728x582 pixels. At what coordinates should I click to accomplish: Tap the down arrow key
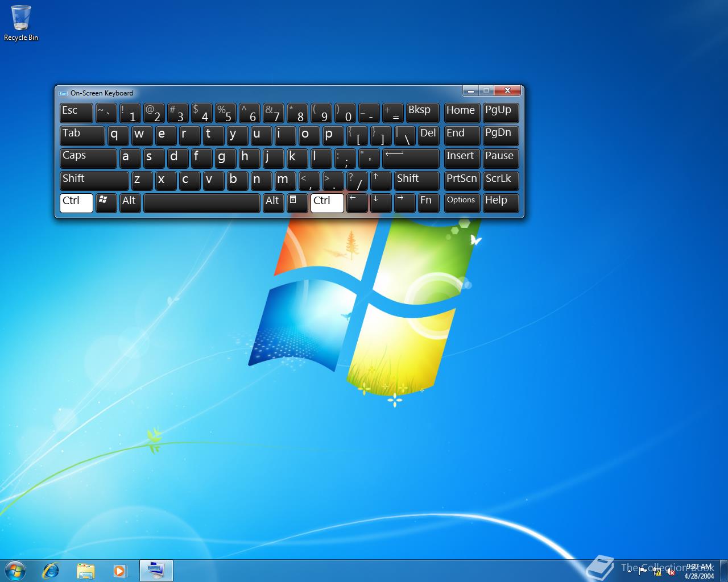tap(380, 203)
